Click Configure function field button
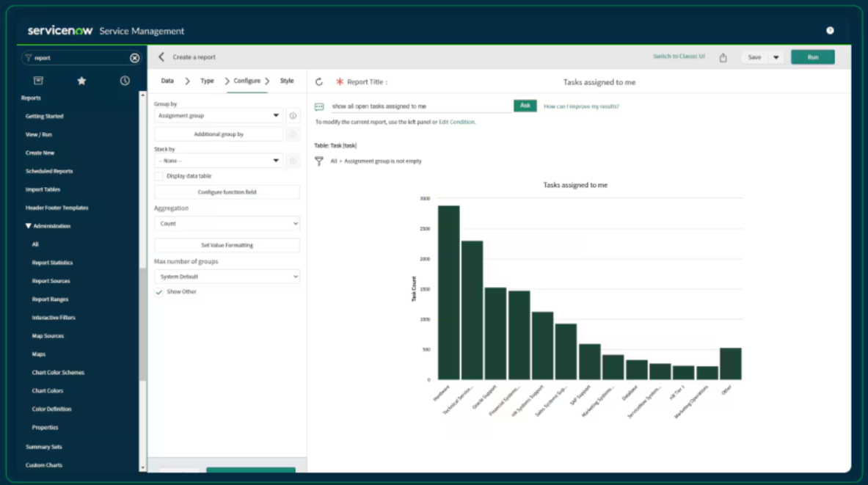This screenshot has height=485, width=868. point(227,192)
